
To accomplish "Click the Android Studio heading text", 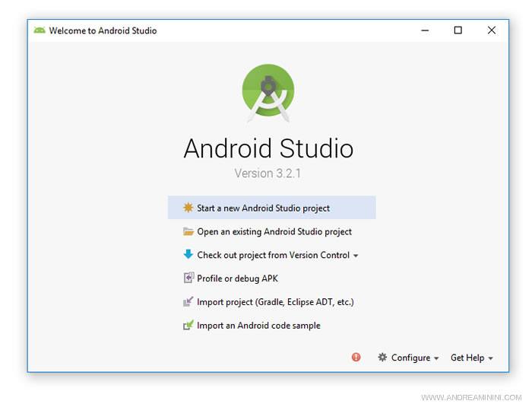I will click(268, 148).
